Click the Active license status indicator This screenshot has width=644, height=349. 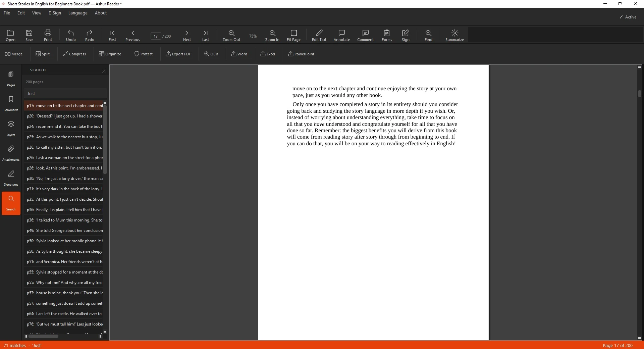[x=628, y=17]
